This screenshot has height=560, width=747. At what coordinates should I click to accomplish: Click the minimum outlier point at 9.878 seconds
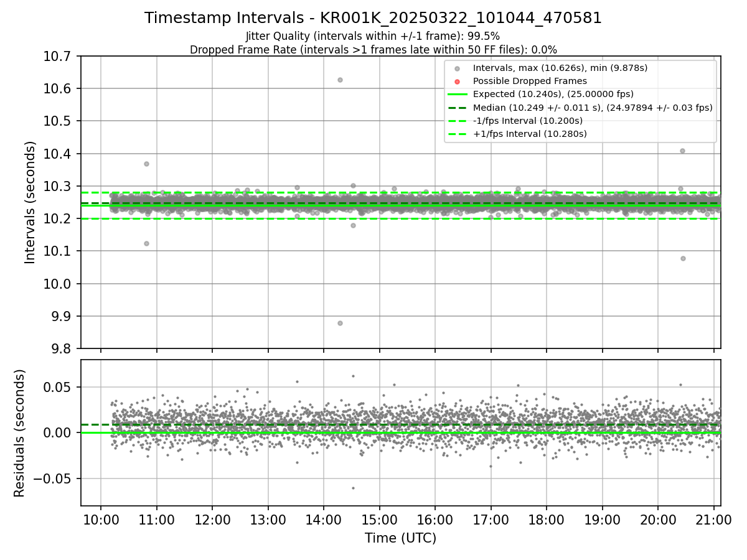[x=340, y=323]
